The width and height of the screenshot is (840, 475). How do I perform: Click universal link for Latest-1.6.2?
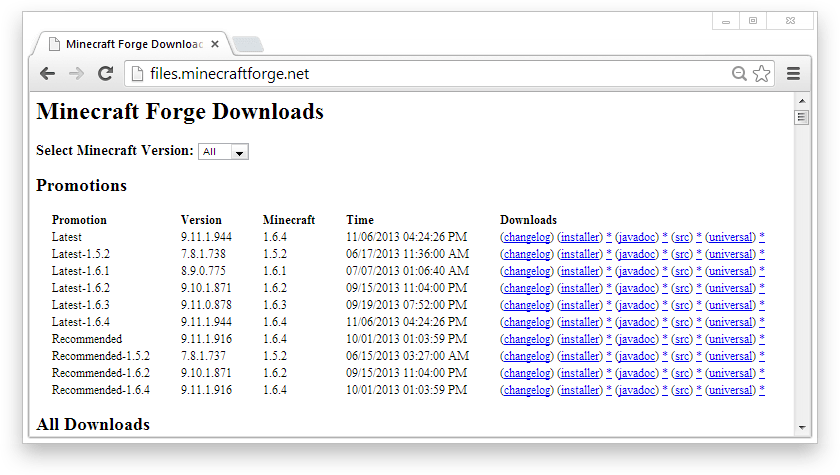coord(731,288)
